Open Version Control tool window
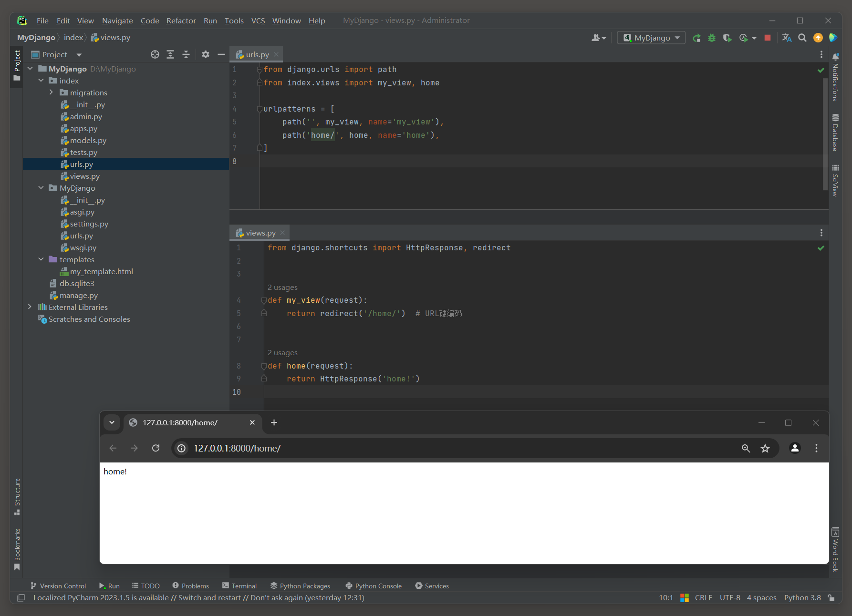The width and height of the screenshot is (852, 616). [58, 586]
